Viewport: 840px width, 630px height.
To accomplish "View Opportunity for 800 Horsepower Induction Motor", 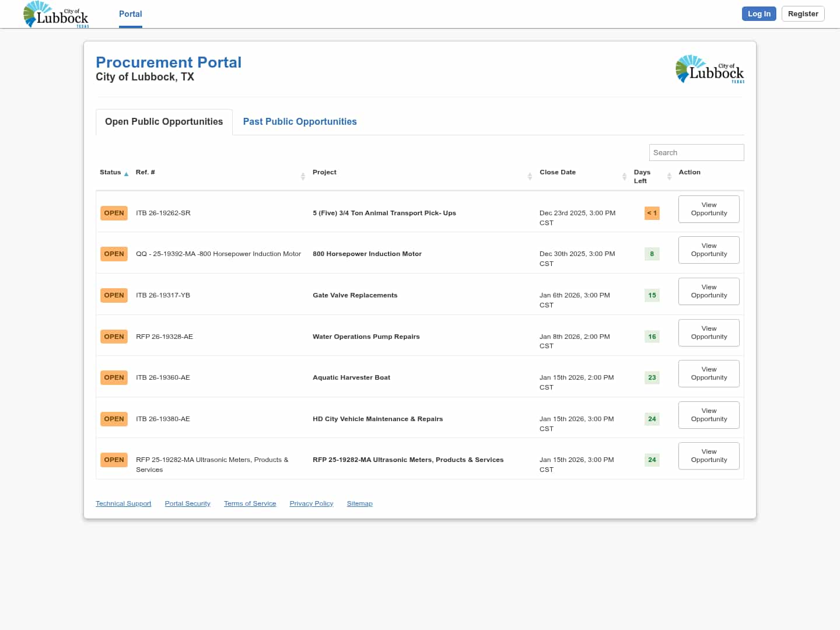I will tap(709, 250).
